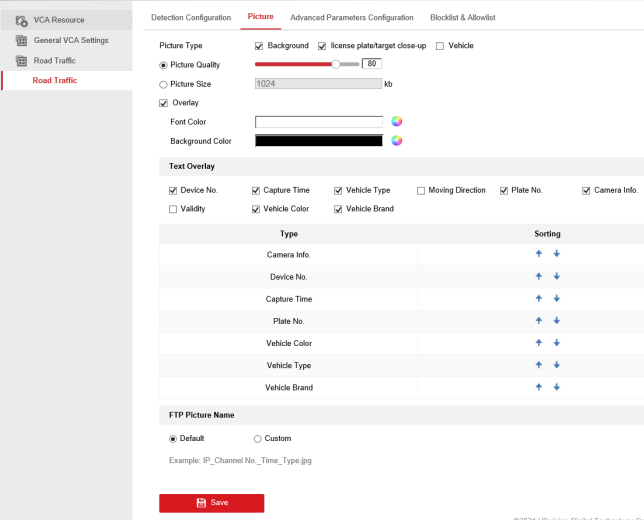Click the Picture Quality slider handle
The image size is (644, 520).
pos(336,64)
